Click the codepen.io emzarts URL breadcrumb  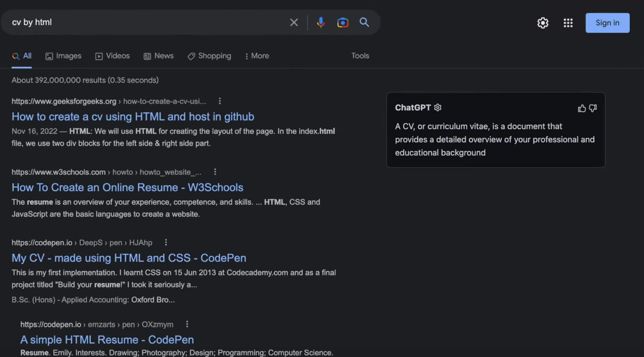point(97,324)
